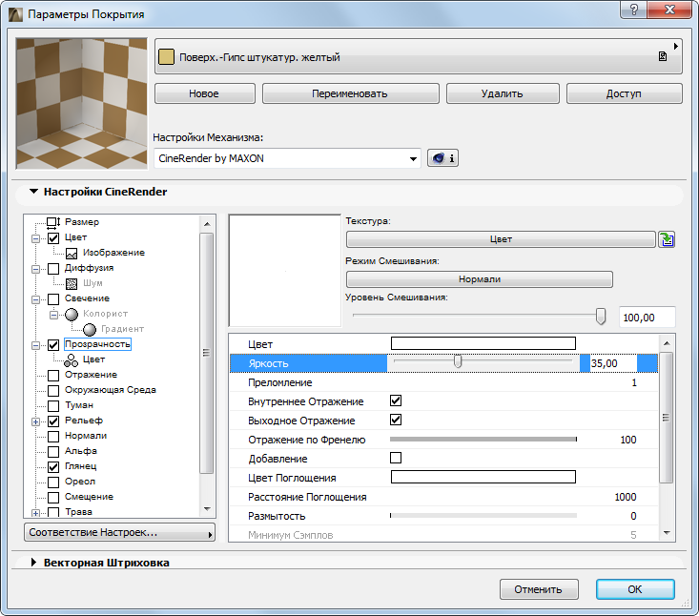This screenshot has width=699, height=616.
Task: Click the Отражение по Френелю slider bar
Action: [483, 439]
